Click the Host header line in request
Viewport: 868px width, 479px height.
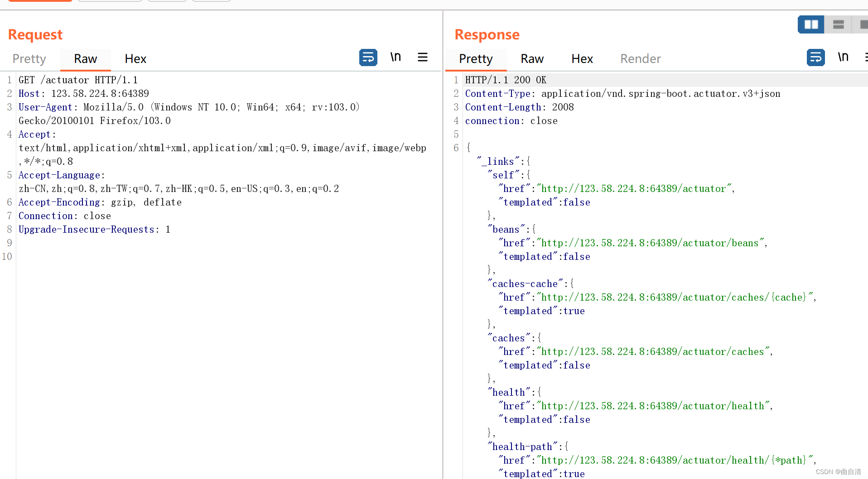tap(84, 94)
